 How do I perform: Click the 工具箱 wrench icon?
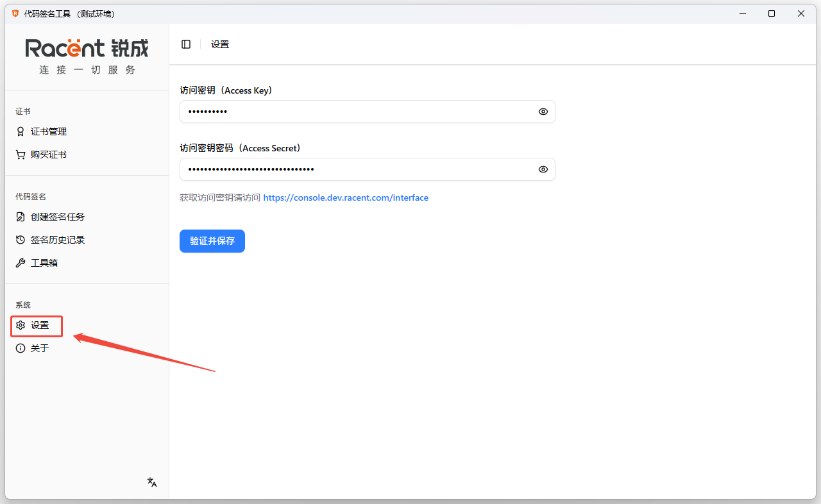(x=21, y=263)
